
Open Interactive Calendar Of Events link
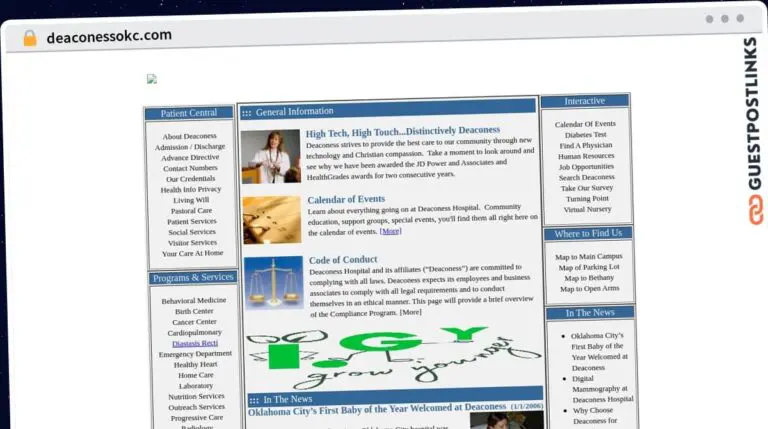(x=585, y=124)
